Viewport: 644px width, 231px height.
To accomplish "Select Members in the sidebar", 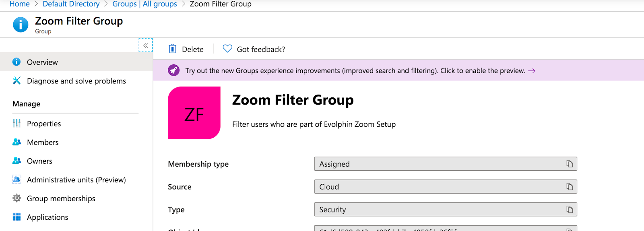I will [x=43, y=142].
